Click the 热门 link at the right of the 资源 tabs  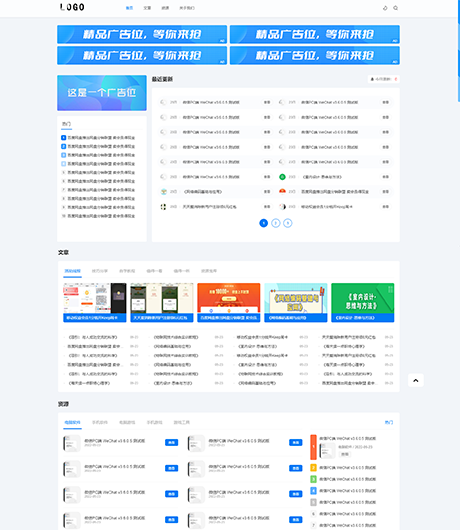[x=389, y=422]
